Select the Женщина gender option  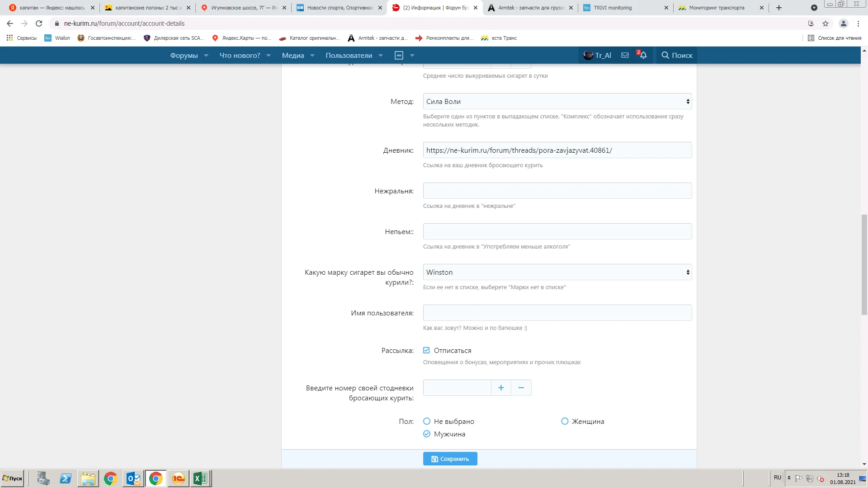(565, 421)
